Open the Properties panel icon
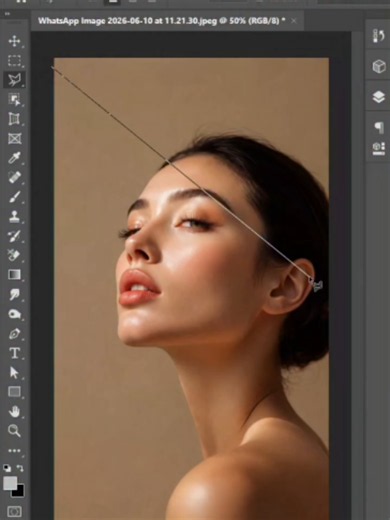 click(x=379, y=149)
